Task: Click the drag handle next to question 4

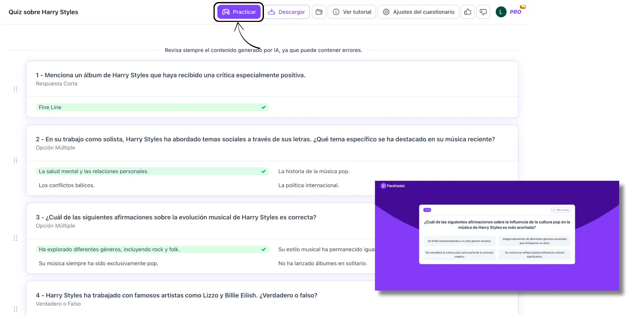Action: (x=15, y=309)
